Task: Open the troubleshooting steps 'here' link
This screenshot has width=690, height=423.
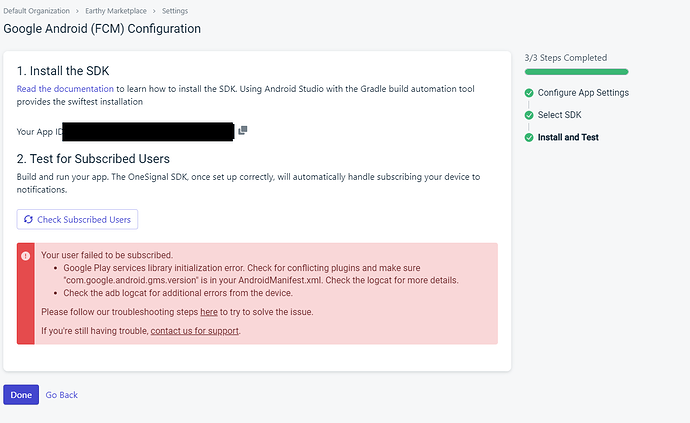Action: (209, 312)
